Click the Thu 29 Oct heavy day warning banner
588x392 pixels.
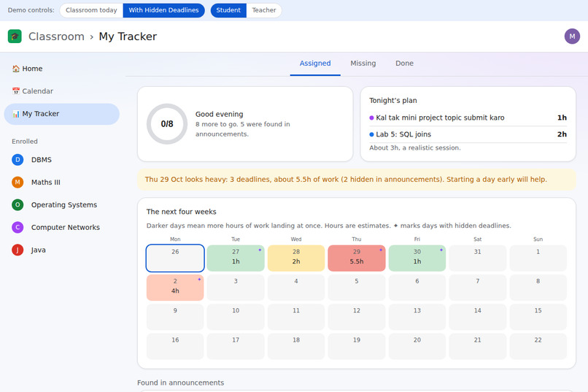click(x=356, y=180)
